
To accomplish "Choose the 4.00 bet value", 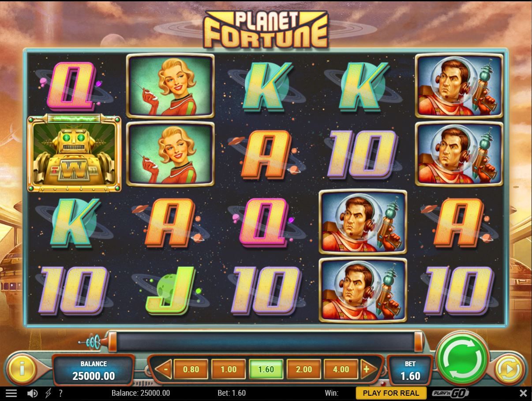I will click(341, 369).
